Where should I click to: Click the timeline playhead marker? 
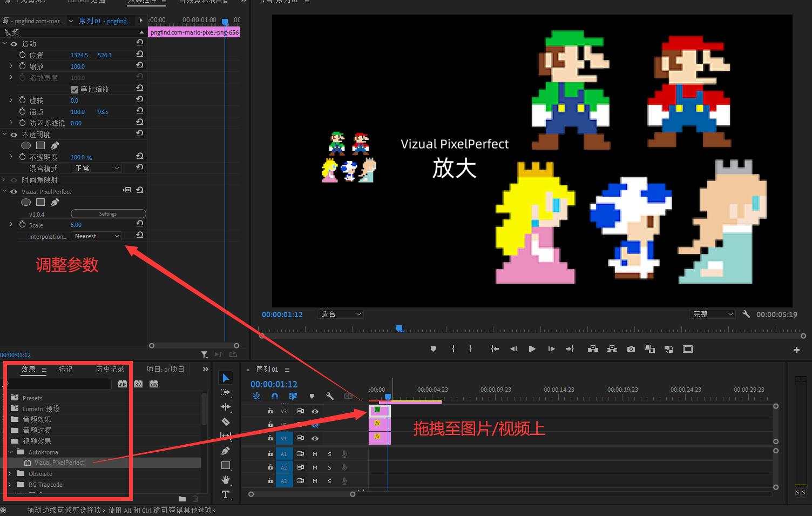(x=388, y=397)
